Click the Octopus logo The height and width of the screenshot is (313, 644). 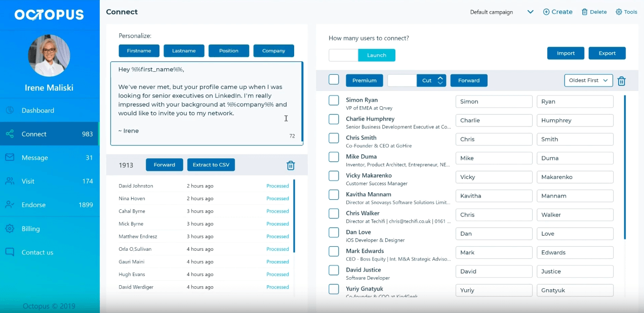click(x=49, y=15)
